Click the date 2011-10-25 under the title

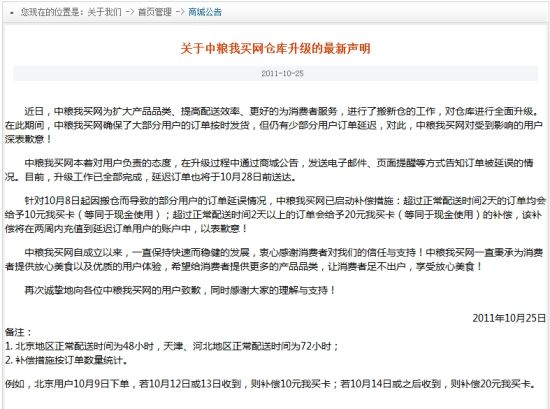click(282, 74)
